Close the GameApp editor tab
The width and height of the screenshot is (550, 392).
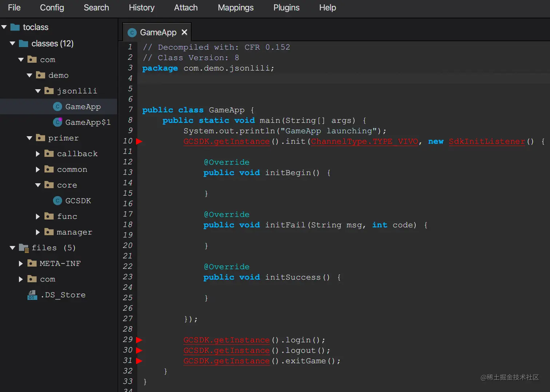pyautogui.click(x=184, y=32)
